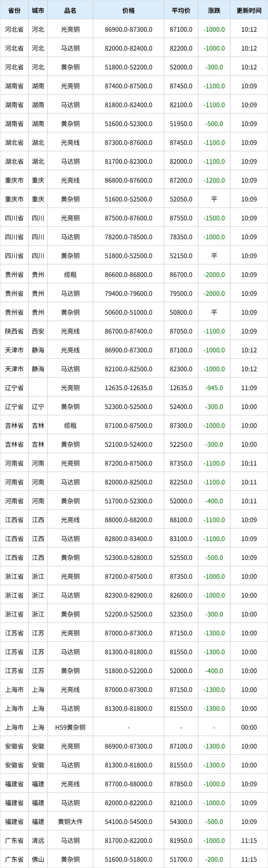Click the 佛山 city cell
The height and width of the screenshot is (868, 268).
pos(38,859)
